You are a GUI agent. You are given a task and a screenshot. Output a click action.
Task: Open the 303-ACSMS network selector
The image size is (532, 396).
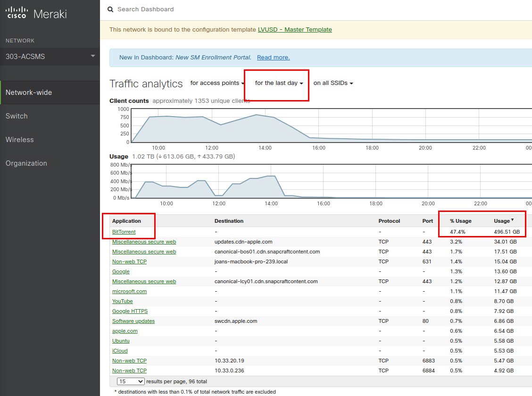pyautogui.click(x=50, y=56)
